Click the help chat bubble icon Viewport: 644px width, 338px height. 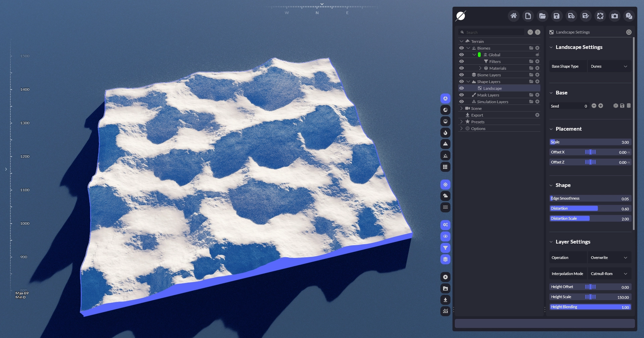coord(629,16)
